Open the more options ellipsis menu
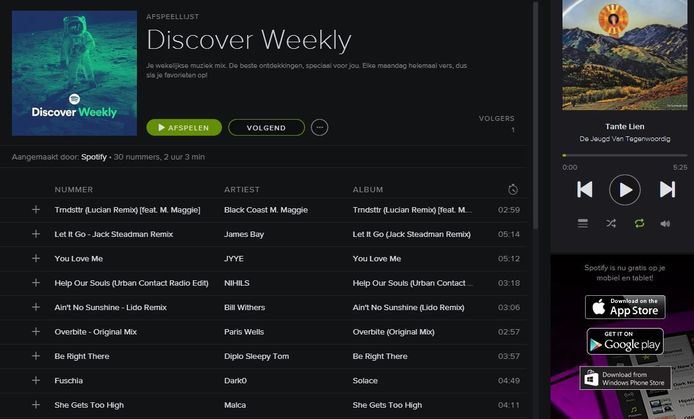This screenshot has height=419, width=694. click(x=319, y=127)
